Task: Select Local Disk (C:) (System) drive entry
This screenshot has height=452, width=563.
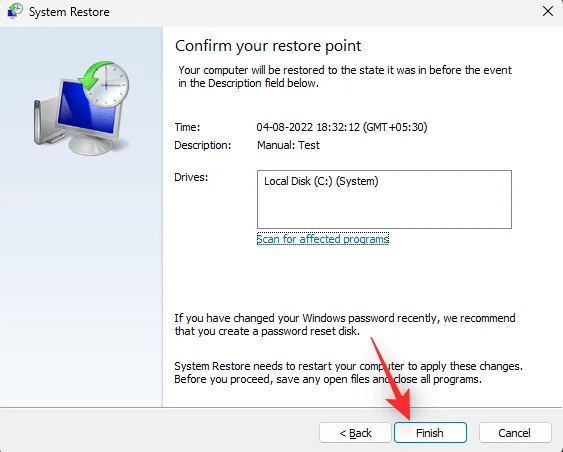Action: (x=321, y=181)
